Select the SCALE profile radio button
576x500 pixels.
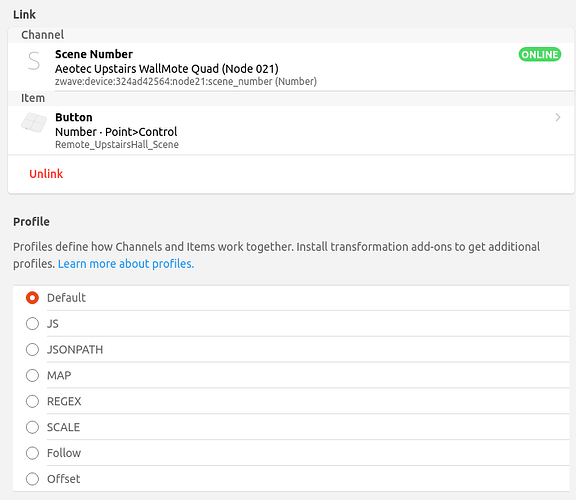point(32,427)
